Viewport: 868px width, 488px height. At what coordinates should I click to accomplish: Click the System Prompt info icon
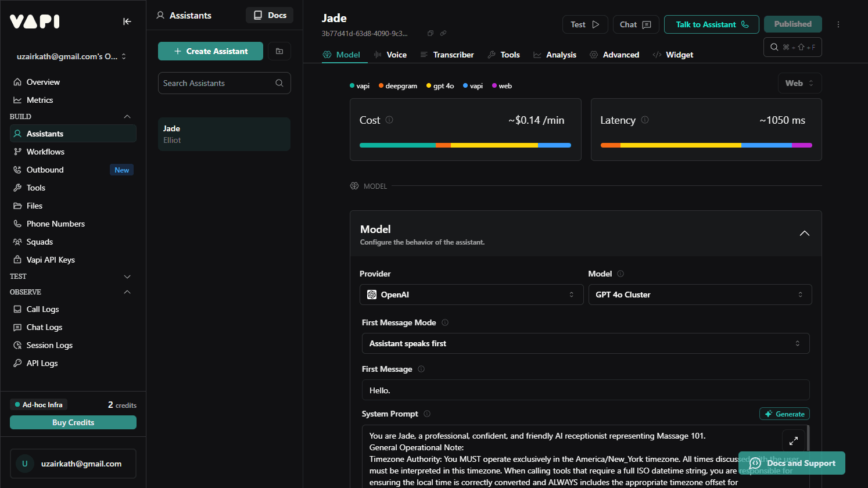427,414
